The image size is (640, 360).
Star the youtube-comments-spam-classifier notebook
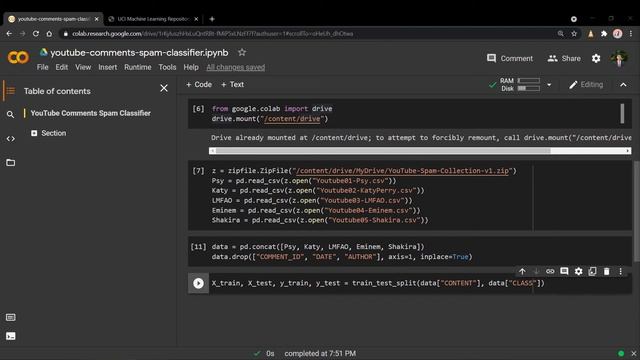[x=242, y=52]
